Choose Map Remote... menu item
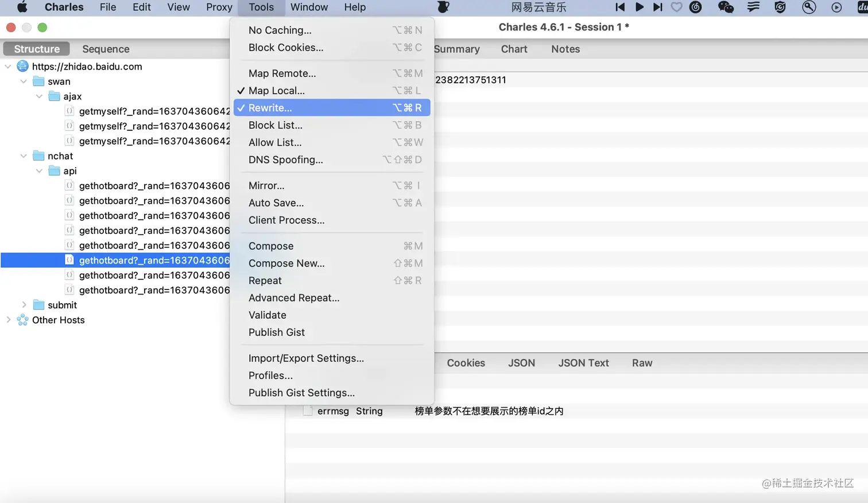Screen dimensions: 868x503 [x=332, y=73]
